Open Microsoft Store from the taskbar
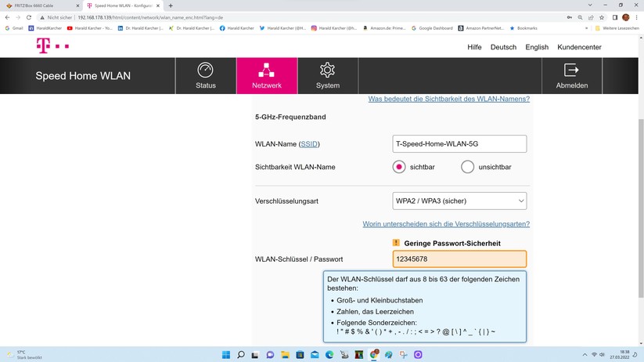Image resolution: width=644 pixels, height=362 pixels. coord(300,355)
